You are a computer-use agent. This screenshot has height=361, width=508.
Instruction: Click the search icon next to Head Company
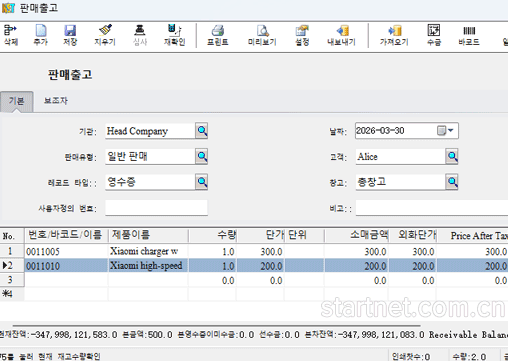tap(202, 131)
